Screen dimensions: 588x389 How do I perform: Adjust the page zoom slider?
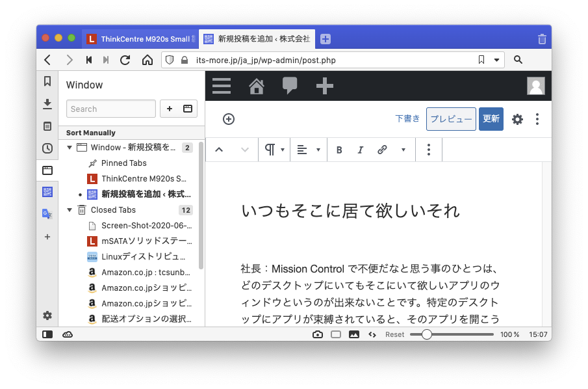[x=427, y=334]
